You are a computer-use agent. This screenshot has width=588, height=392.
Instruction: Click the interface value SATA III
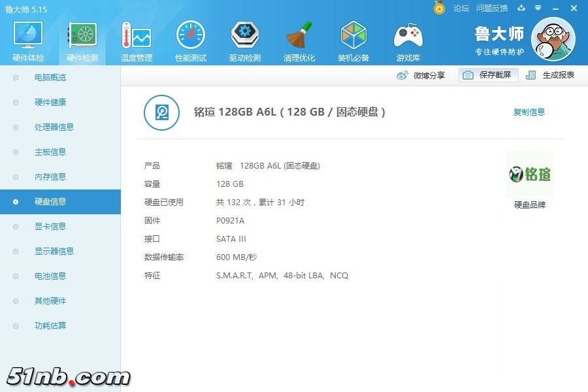231,239
